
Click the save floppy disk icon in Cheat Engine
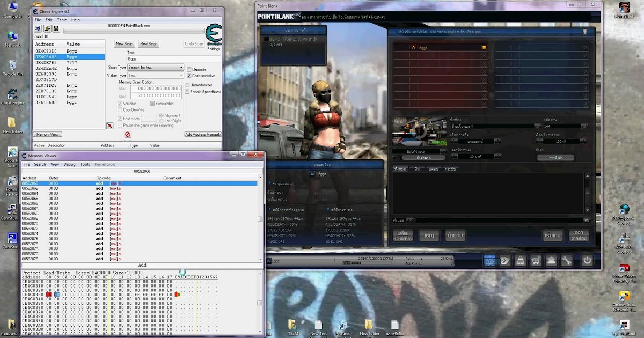tap(56, 28)
